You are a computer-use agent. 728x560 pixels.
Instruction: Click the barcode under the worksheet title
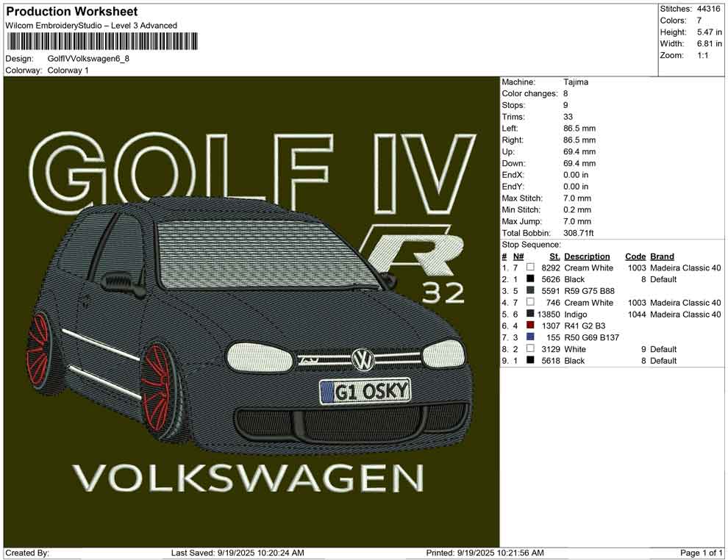[101, 41]
